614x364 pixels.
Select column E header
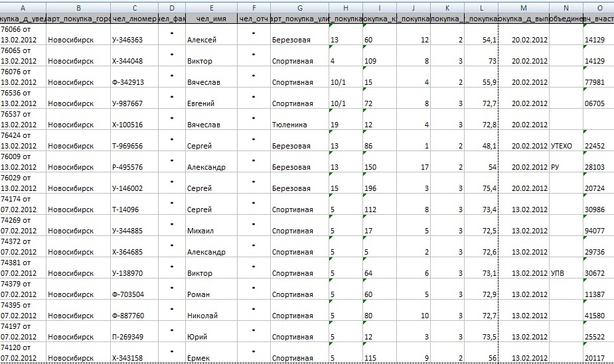(210, 7)
